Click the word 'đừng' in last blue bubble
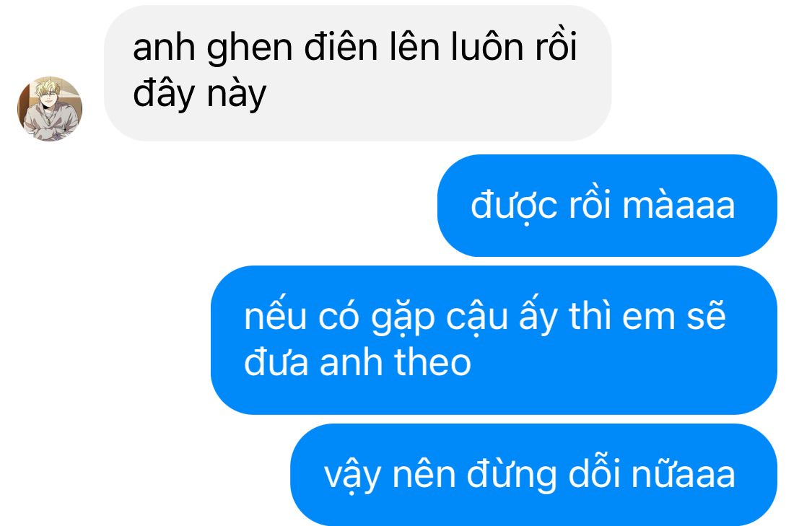This screenshot has width=812, height=526. tap(512, 475)
